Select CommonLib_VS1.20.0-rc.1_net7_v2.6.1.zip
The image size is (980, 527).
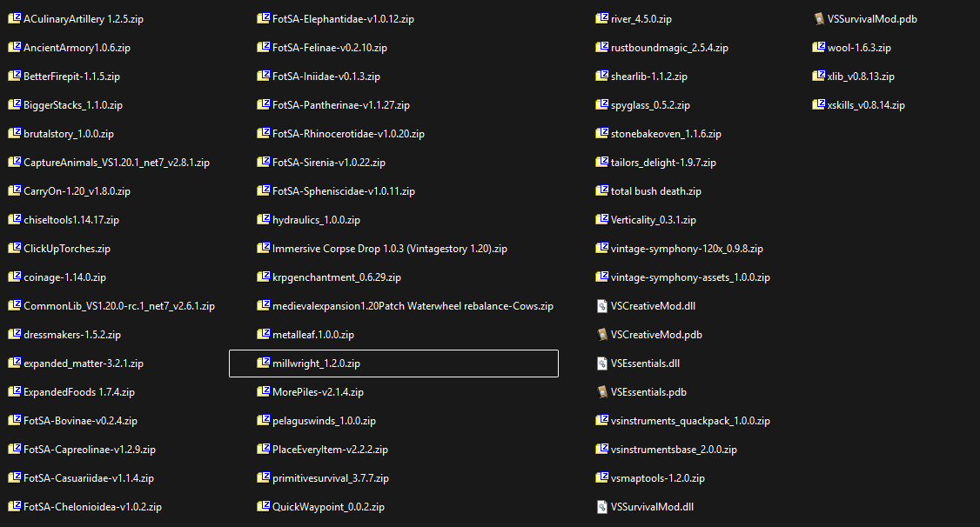tap(119, 306)
